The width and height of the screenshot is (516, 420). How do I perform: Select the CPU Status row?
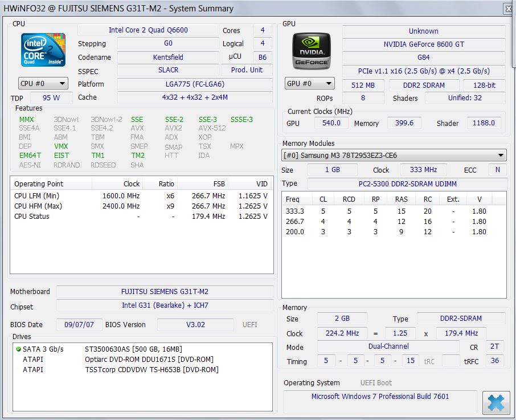click(x=141, y=216)
